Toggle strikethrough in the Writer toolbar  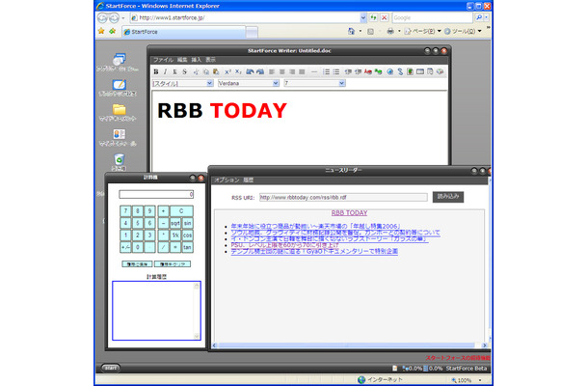(184, 71)
